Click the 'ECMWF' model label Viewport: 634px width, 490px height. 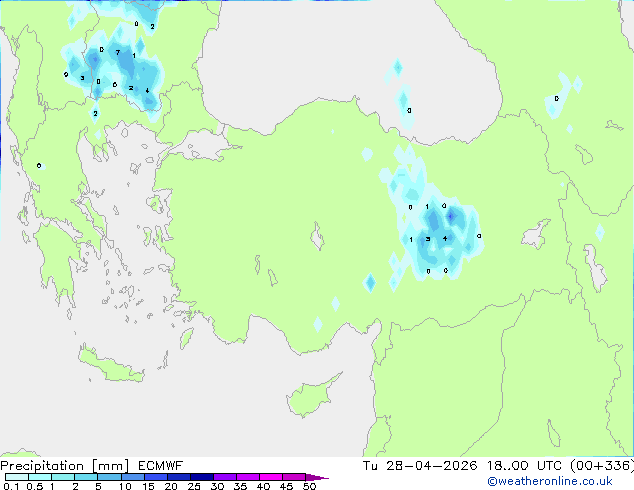coord(161,466)
